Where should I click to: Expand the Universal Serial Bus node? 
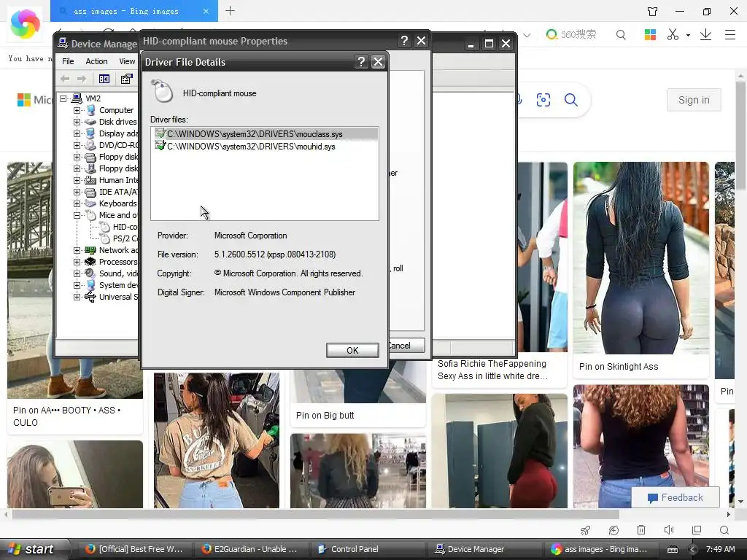(x=77, y=297)
